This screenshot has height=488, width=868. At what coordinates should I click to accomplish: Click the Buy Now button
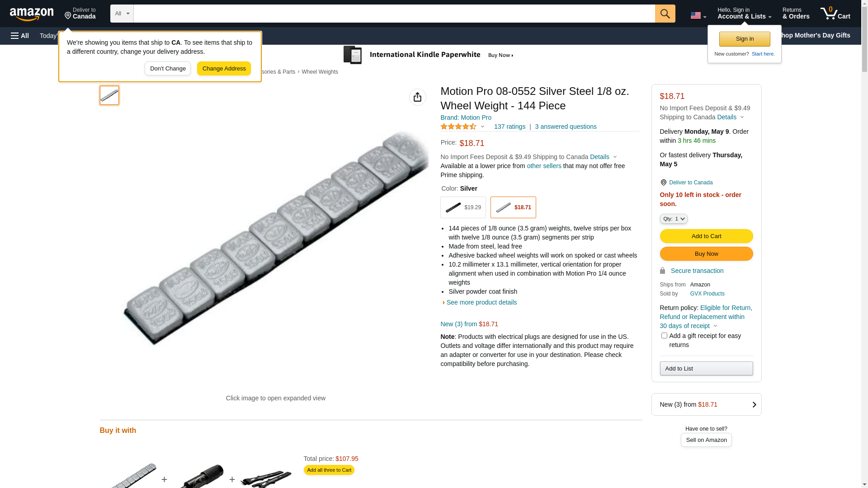pyautogui.click(x=706, y=254)
